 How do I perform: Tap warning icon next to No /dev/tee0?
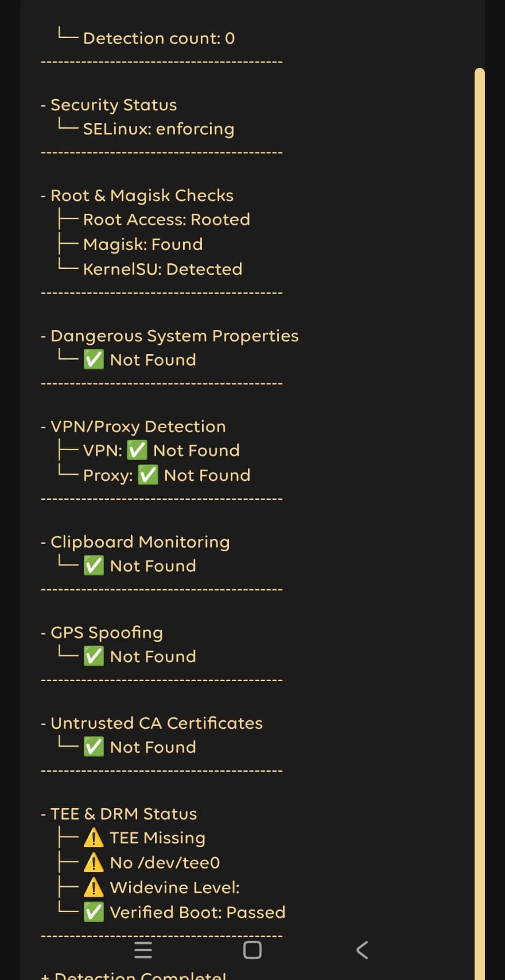(x=94, y=862)
